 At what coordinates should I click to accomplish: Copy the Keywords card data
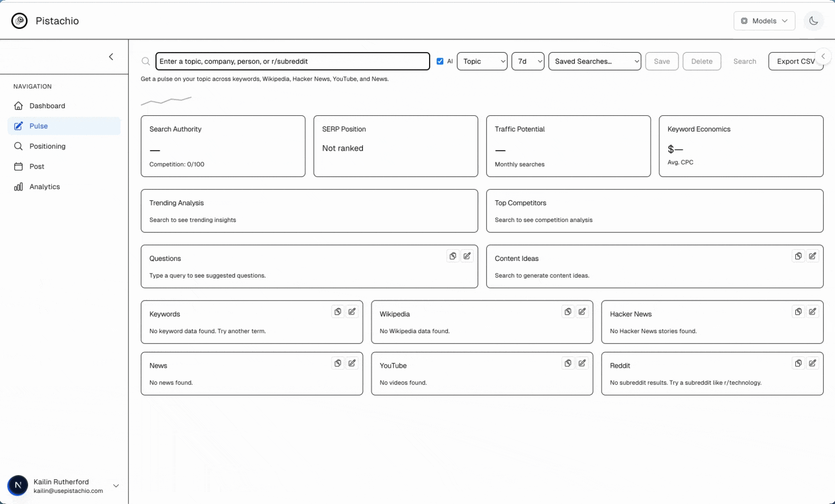[x=338, y=311]
